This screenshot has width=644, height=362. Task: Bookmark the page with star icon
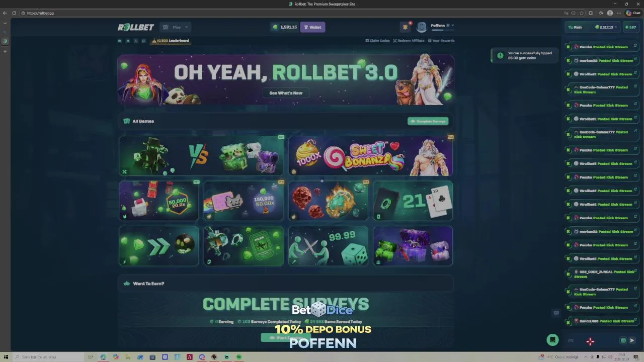(582, 13)
